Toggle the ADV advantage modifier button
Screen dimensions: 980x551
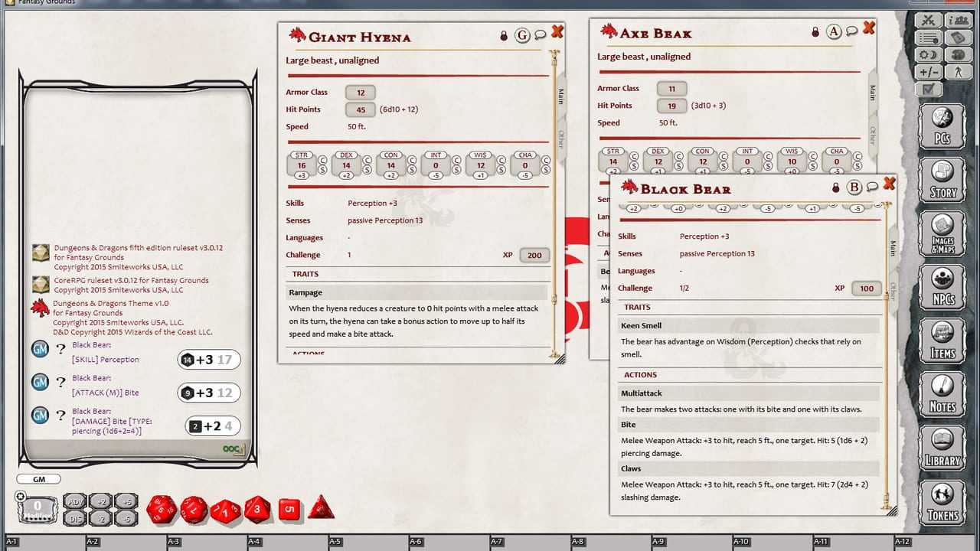pos(75,502)
